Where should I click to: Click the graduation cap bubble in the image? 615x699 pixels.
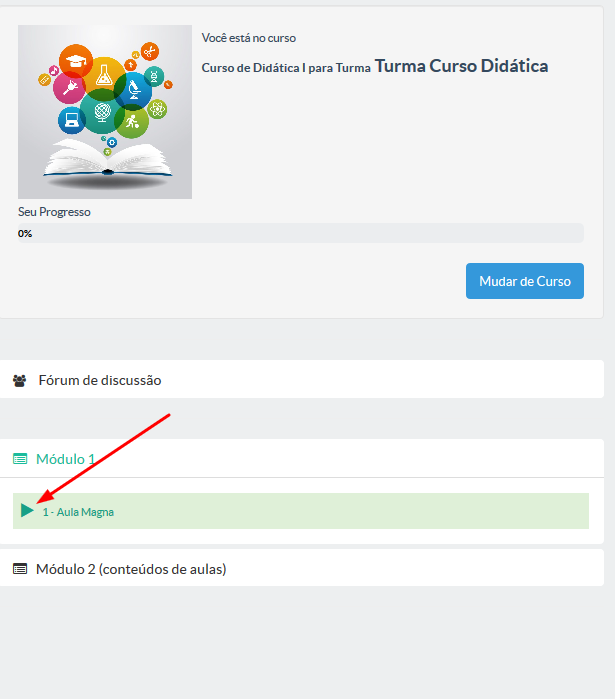coord(76,61)
